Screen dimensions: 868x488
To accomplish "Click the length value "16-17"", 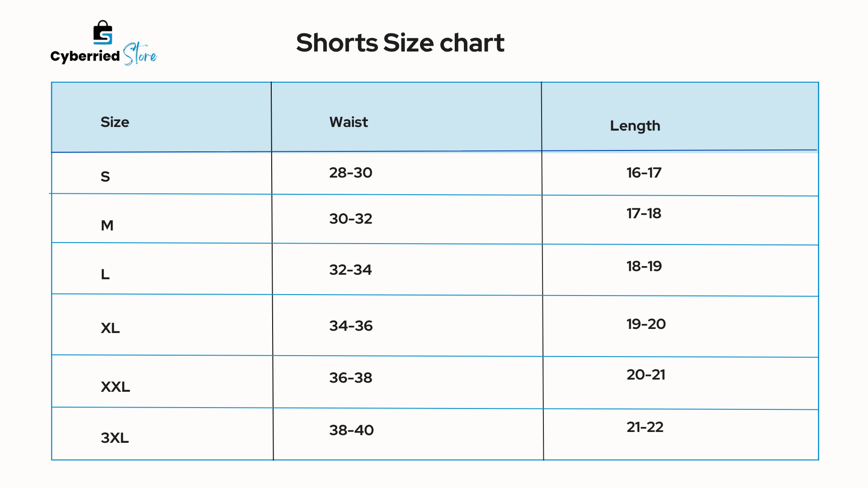I will 644,173.
